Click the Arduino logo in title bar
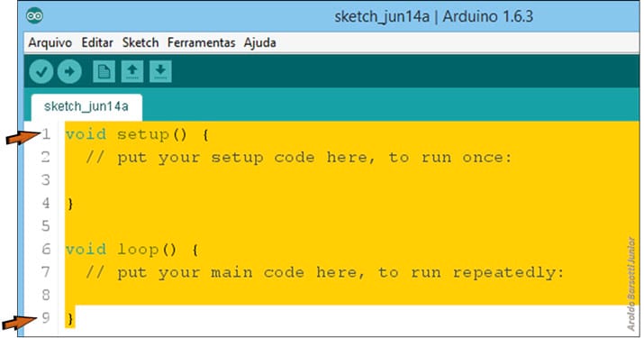 coord(34,16)
